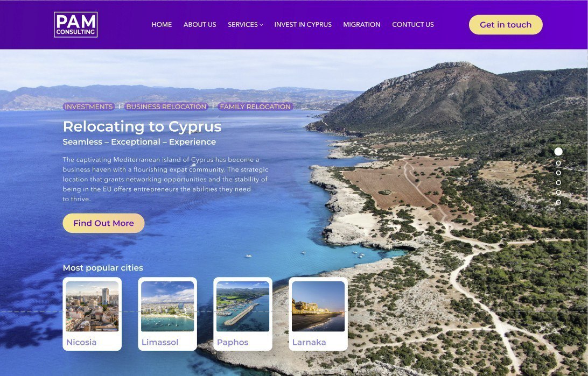The image size is (588, 376).
Task: Expand the Services dropdown chevron
Action: coord(261,25)
